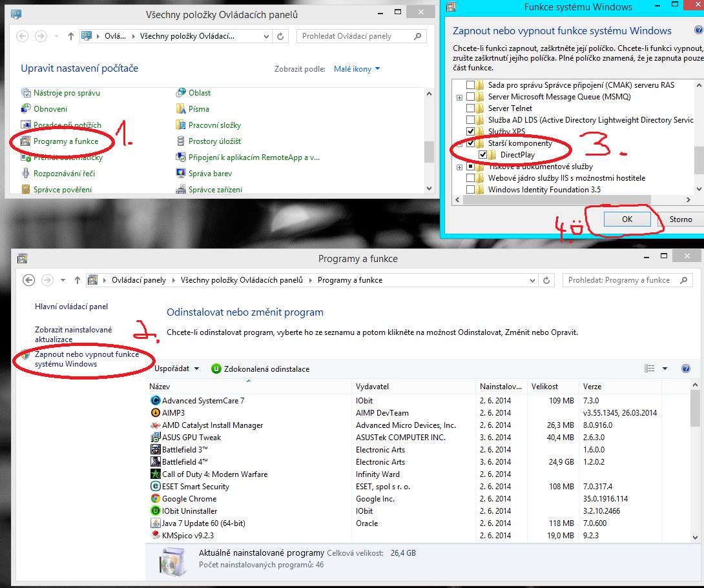Open address bar dropdown in Programy a funkce
Screen dimensions: 704x588
(x=532, y=280)
